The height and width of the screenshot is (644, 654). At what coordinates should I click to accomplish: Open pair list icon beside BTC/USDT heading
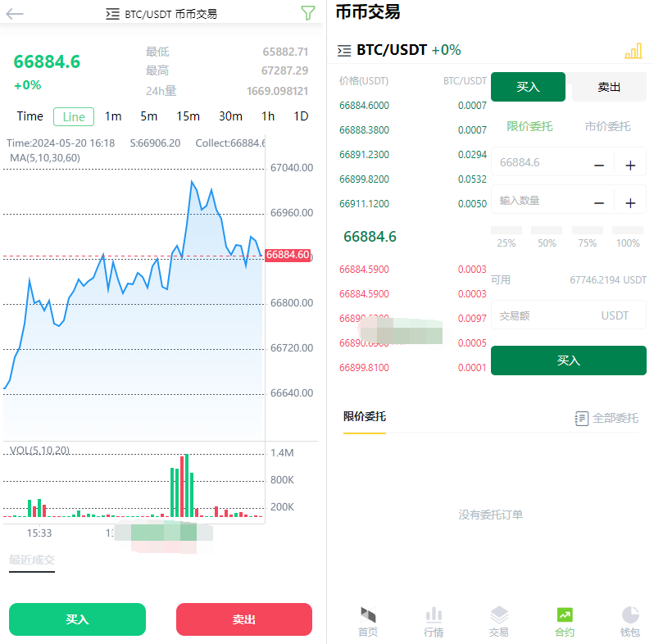pyautogui.click(x=344, y=51)
